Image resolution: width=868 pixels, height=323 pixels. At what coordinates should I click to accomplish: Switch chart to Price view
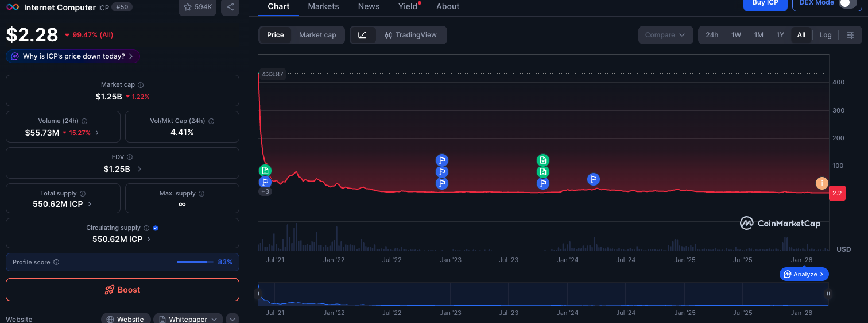pyautogui.click(x=276, y=35)
